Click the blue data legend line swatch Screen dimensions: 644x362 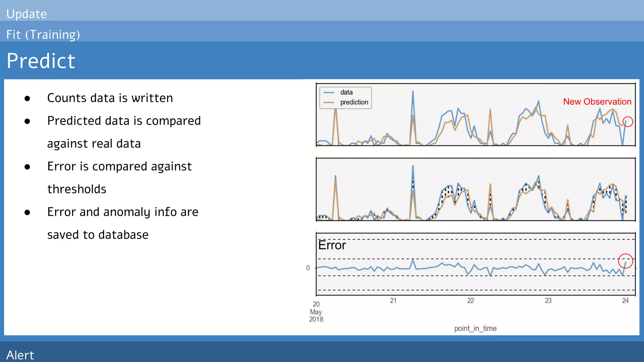click(329, 92)
